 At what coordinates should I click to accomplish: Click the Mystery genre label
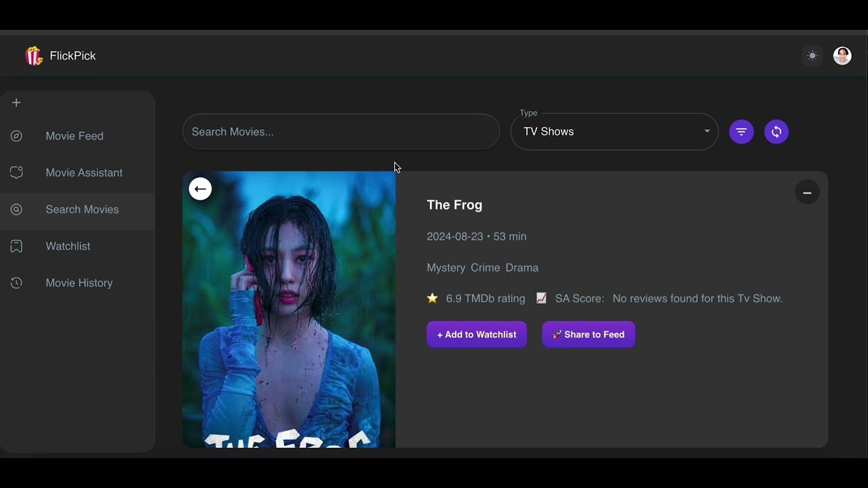click(446, 268)
